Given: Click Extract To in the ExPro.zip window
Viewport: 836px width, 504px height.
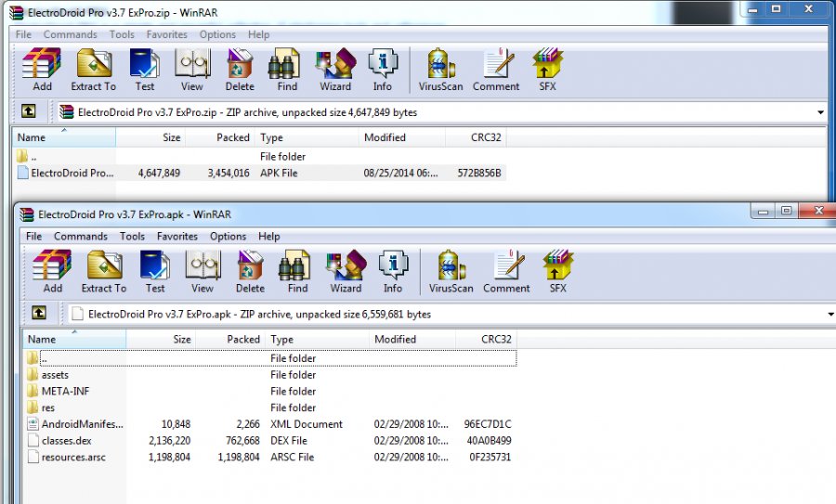Looking at the screenshot, I should 93,70.
